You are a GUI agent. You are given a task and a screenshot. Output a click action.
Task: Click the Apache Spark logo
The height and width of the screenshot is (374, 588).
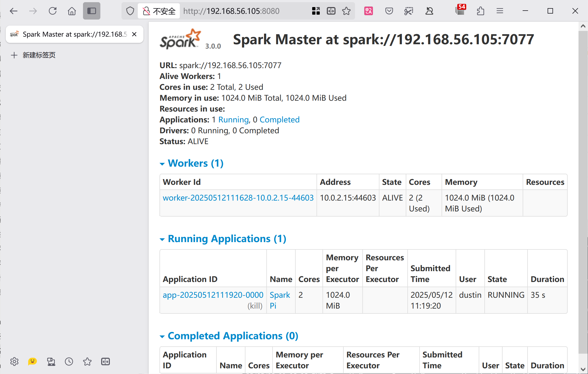pyautogui.click(x=180, y=39)
